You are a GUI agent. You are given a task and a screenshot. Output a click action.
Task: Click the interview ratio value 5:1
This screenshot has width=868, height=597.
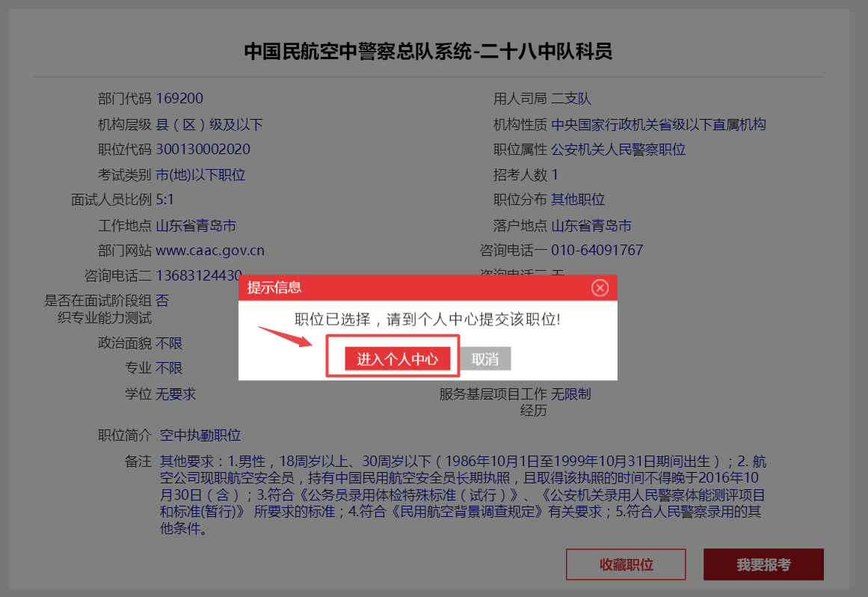click(164, 199)
